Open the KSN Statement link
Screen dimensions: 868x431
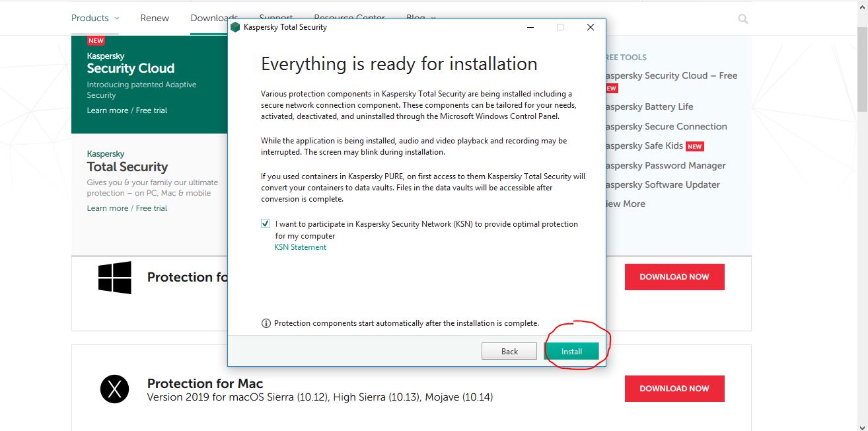[x=301, y=247]
